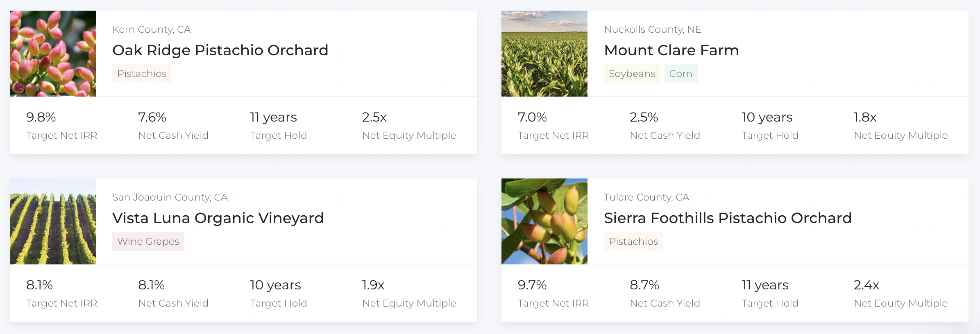Open the Mount Clare Farm listing
Screen dimensions: 980x334
pos(672,50)
